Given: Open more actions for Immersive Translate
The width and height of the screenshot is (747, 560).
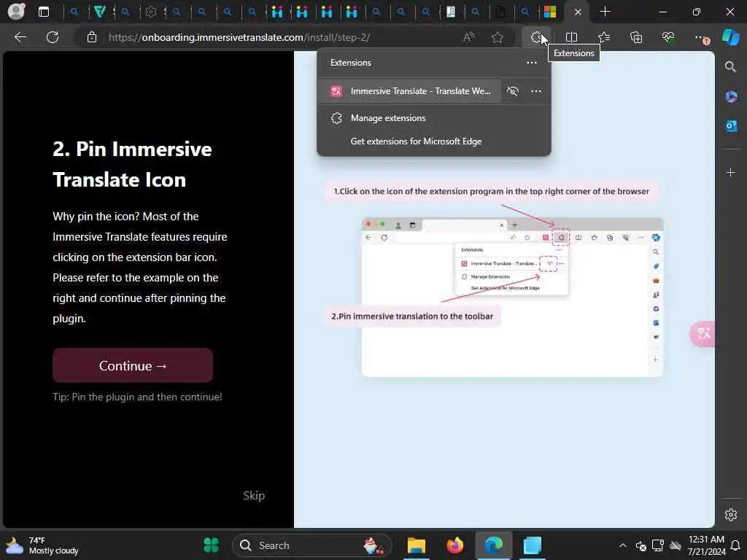Looking at the screenshot, I should point(536,91).
